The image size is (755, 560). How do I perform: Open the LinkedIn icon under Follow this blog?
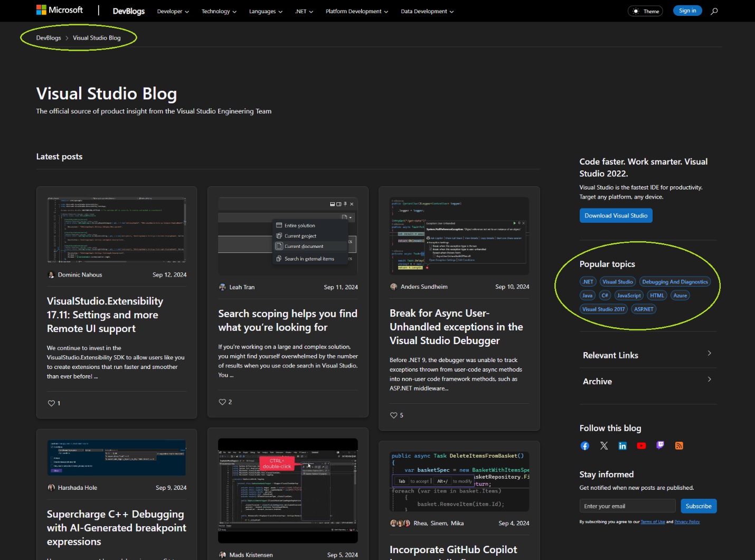pos(622,445)
